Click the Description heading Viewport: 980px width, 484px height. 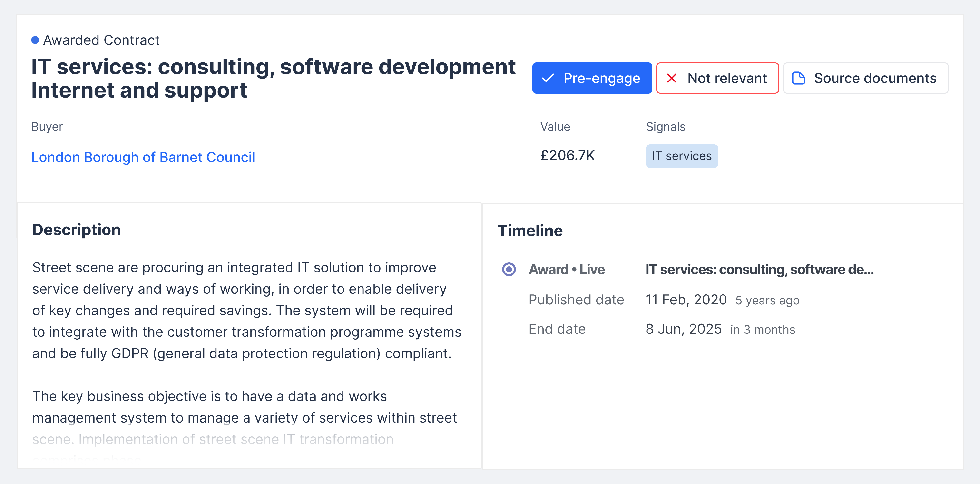click(x=76, y=230)
